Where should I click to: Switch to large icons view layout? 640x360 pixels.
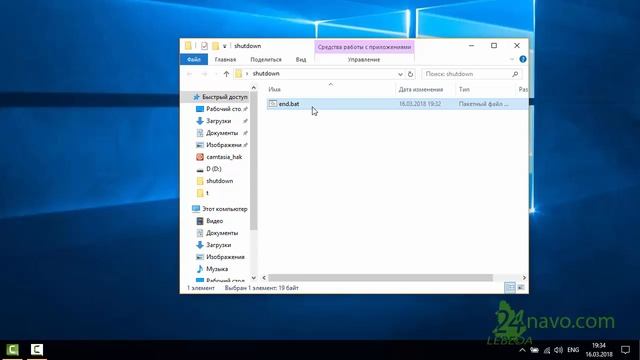coord(521,288)
